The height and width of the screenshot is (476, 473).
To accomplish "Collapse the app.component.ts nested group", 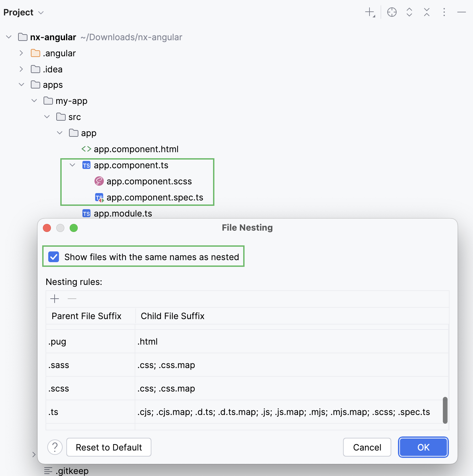I will [x=72, y=165].
